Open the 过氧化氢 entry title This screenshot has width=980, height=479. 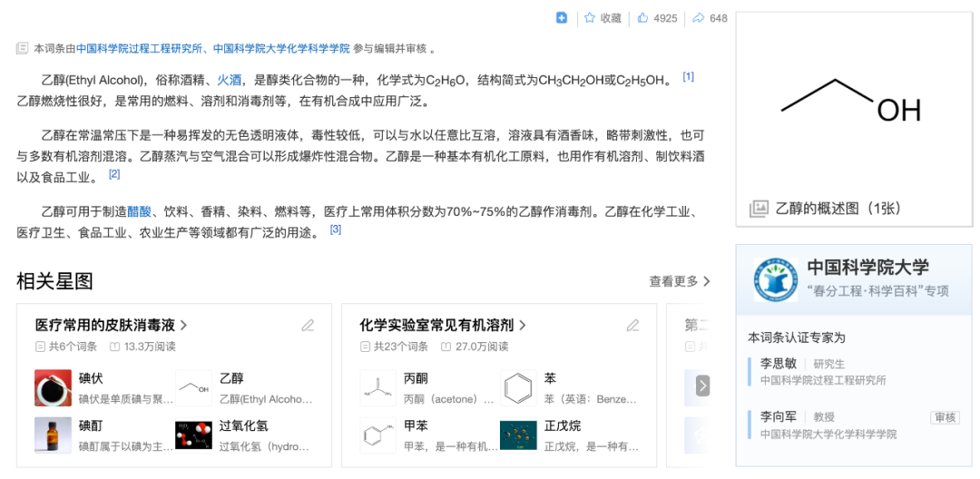pyautogui.click(x=244, y=425)
